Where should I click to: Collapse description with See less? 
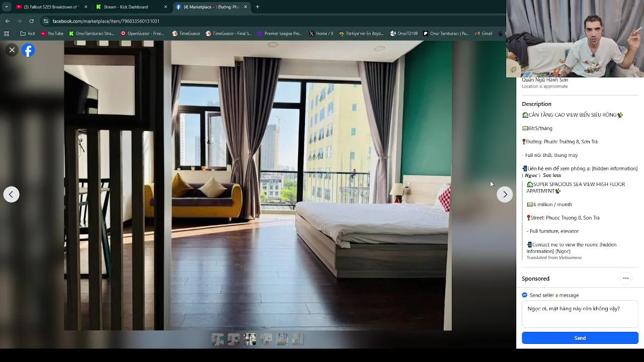pos(552,175)
